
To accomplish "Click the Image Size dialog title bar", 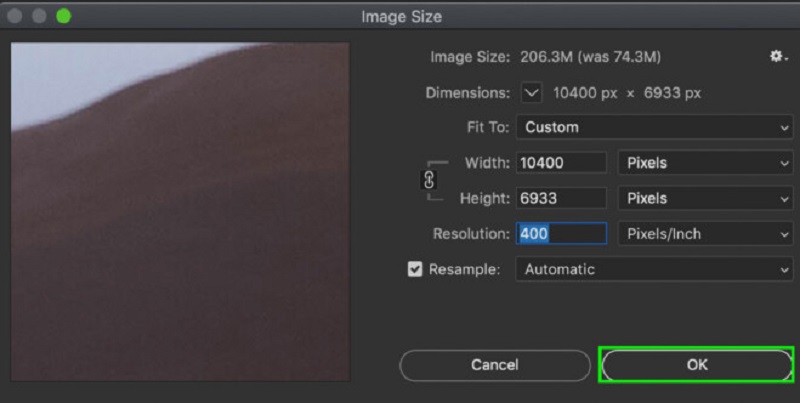I will 400,17.
